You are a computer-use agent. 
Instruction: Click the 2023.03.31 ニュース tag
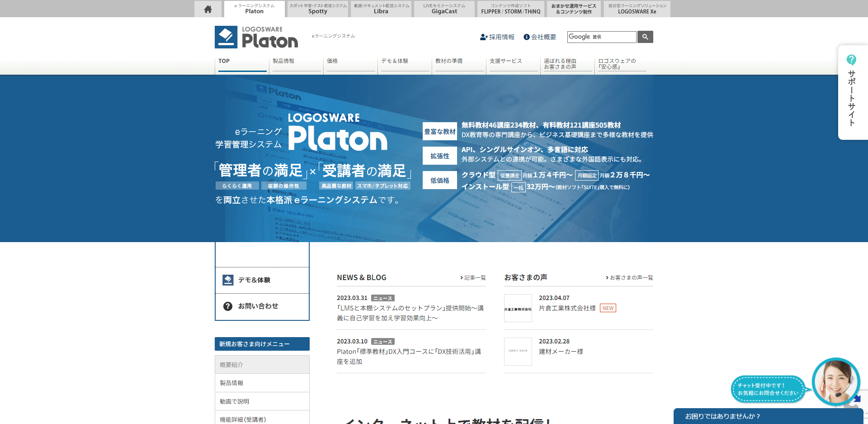(x=383, y=298)
